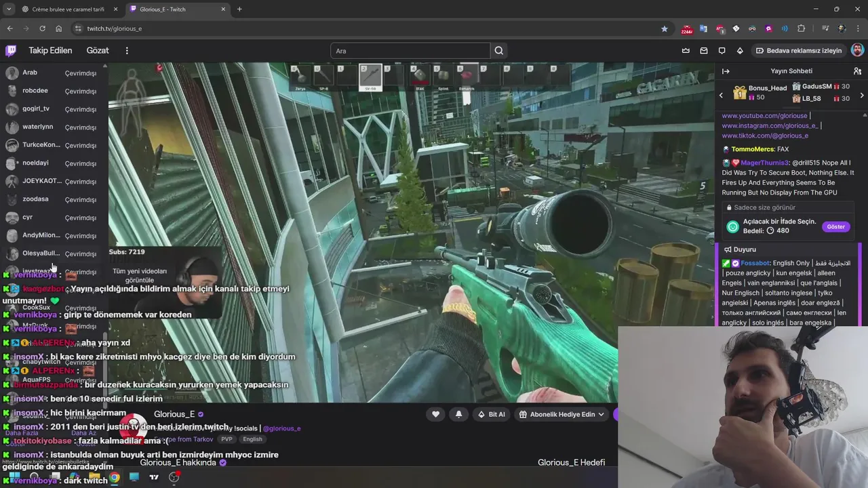Click the white dice extension icon
This screenshot has height=488, width=868.
coord(736,28)
